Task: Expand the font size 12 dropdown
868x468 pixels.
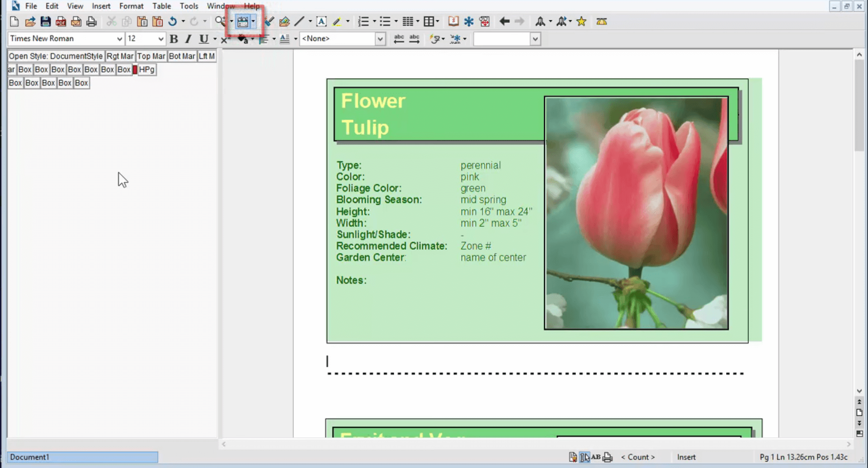Action: [x=160, y=39]
